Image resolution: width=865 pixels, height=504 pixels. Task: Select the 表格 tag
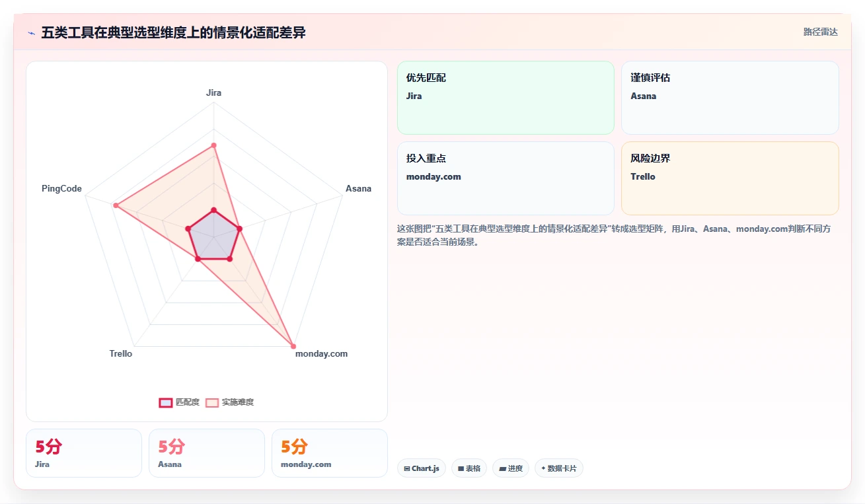pos(469,468)
